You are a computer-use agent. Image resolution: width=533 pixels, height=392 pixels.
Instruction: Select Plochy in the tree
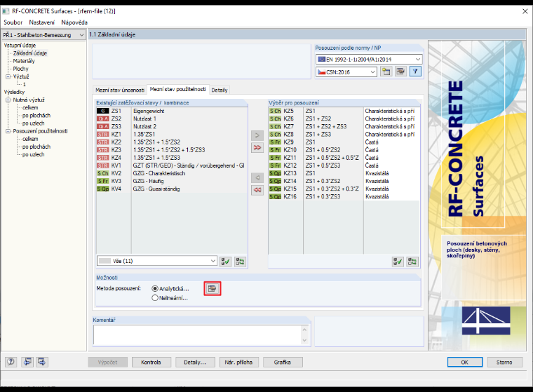(x=21, y=69)
